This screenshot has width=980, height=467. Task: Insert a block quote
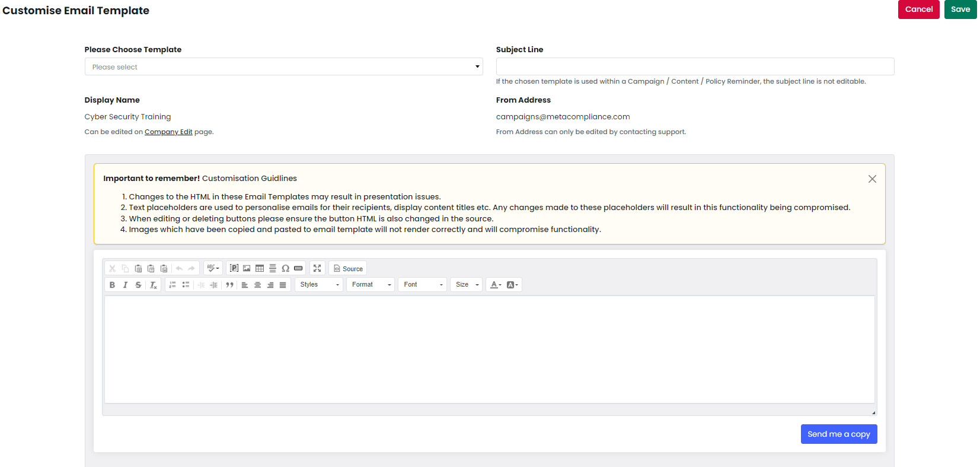pos(229,285)
